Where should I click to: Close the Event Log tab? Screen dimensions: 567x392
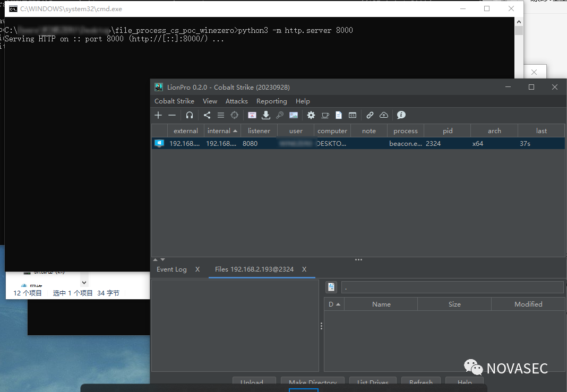point(197,269)
